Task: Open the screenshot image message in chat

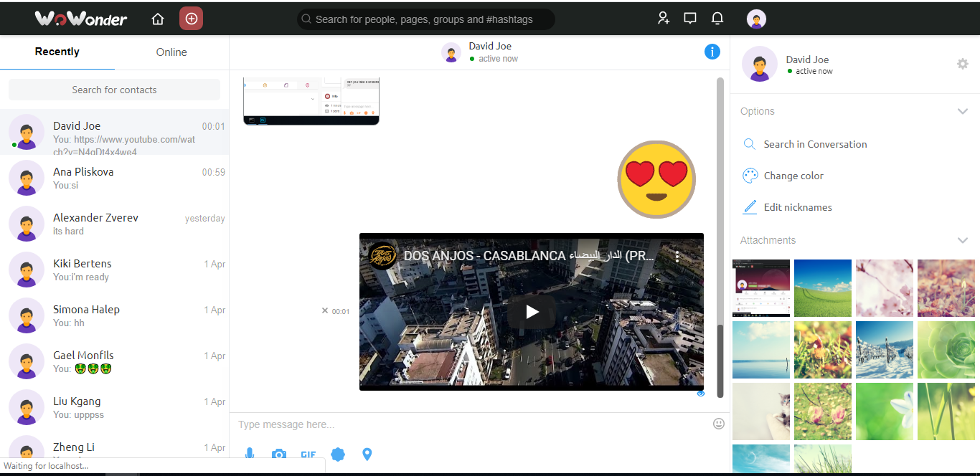Action: 311,101
